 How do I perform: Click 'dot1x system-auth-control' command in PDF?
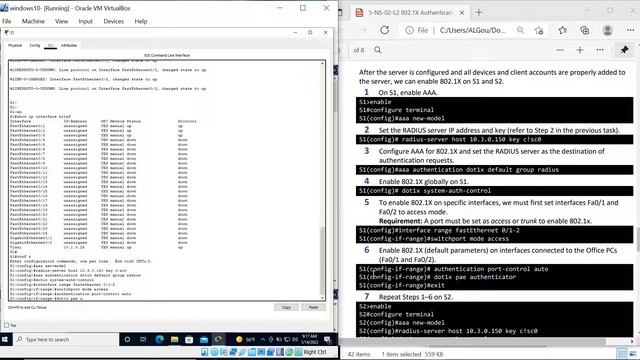tap(425, 191)
